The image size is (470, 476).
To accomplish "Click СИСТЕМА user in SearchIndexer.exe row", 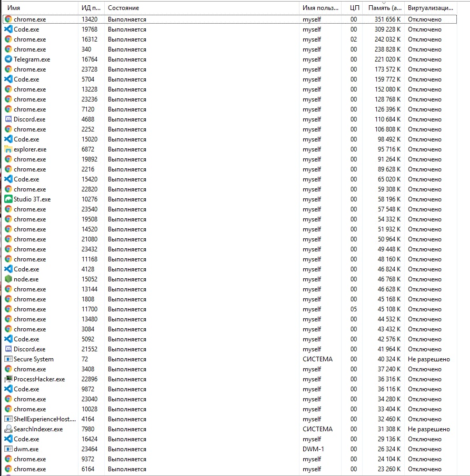I will click(317, 429).
